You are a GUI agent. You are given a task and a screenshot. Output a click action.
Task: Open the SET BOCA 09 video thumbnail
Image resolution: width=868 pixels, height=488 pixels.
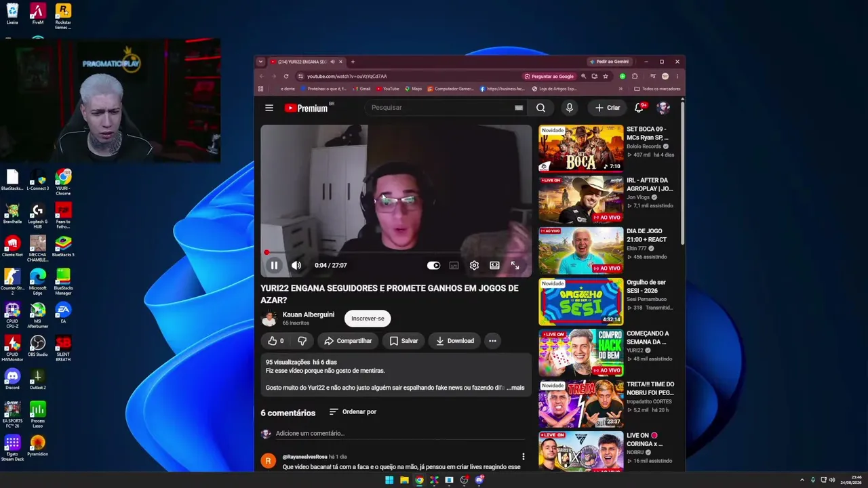581,148
